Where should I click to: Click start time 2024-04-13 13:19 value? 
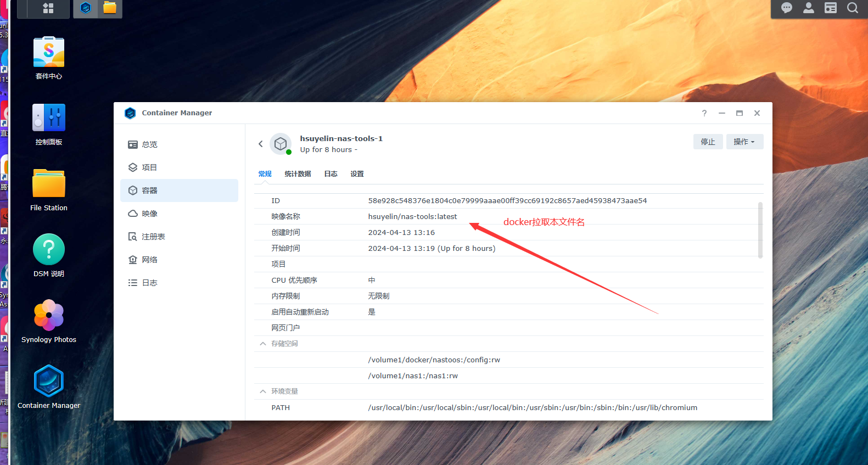pos(432,249)
